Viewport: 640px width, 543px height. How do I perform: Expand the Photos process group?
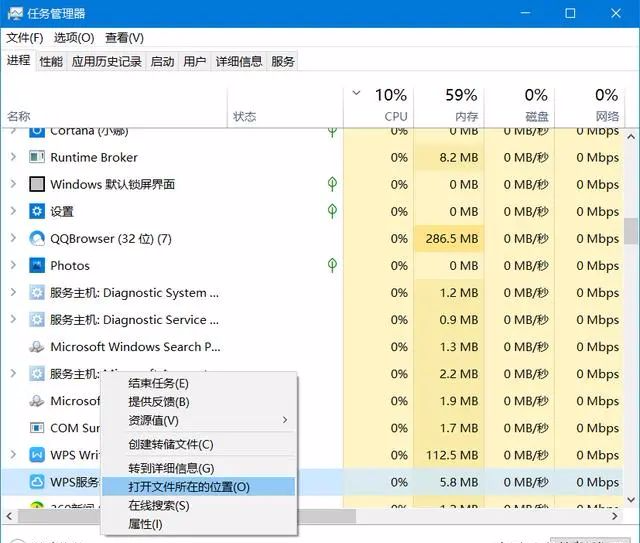tap(13, 265)
